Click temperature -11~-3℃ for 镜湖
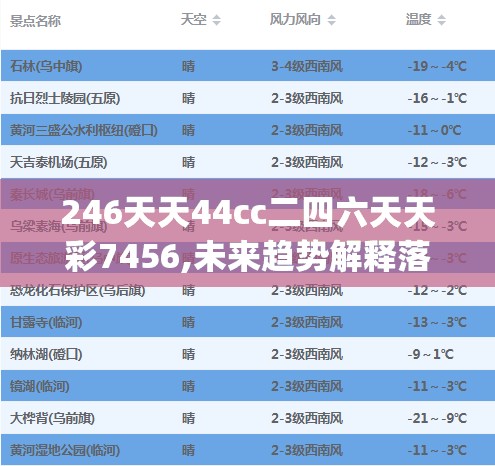 click(437, 386)
